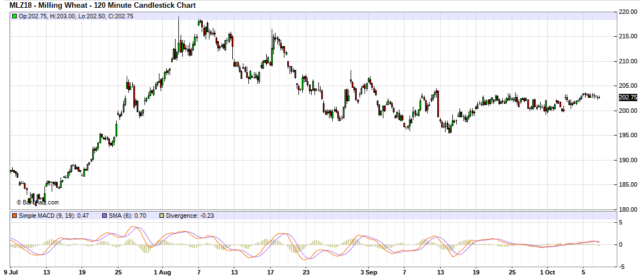Select the SMA (6): 0.70 legend label

[127, 216]
